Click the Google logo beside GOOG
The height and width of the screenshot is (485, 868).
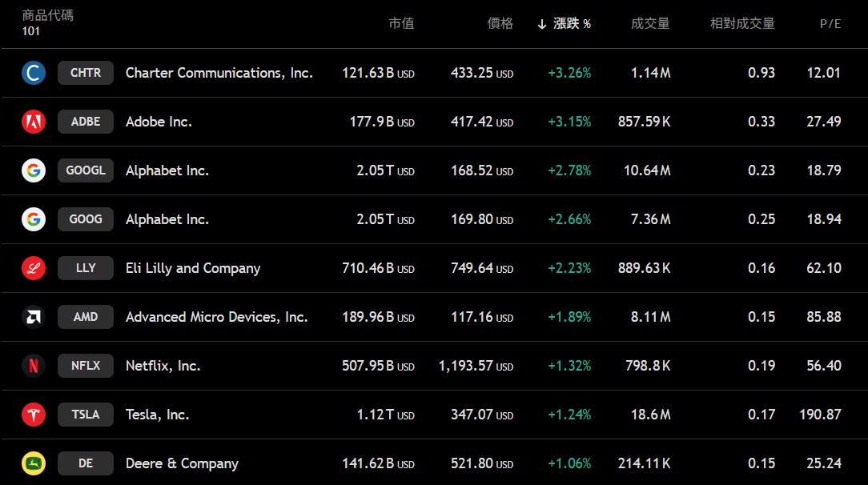pos(34,219)
